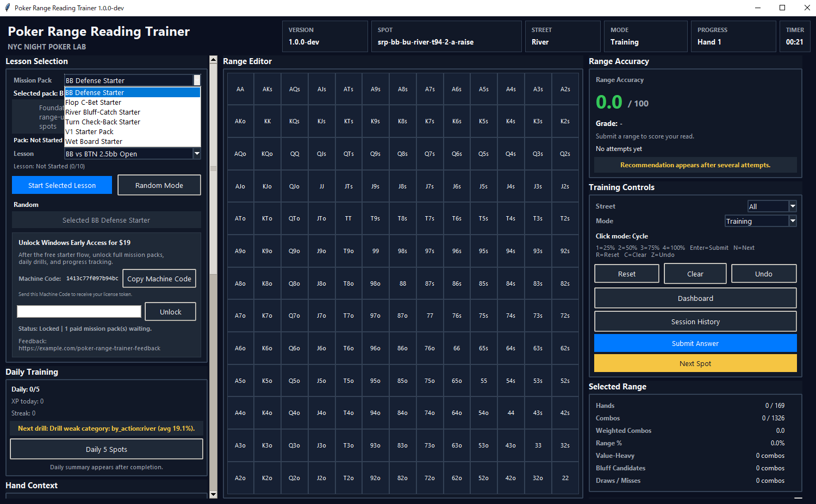The image size is (816, 504).
Task: Click the left panel scrollbar thumb
Action: pyautogui.click(x=213, y=169)
